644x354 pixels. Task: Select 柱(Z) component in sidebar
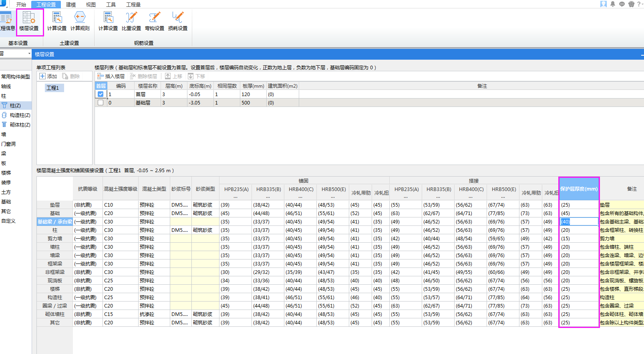16,105
